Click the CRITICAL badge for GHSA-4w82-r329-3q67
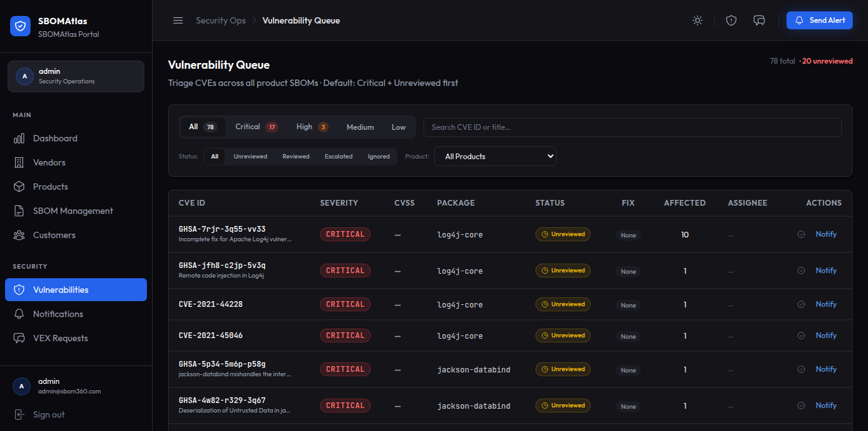Image resolution: width=868 pixels, height=431 pixels. (x=345, y=406)
